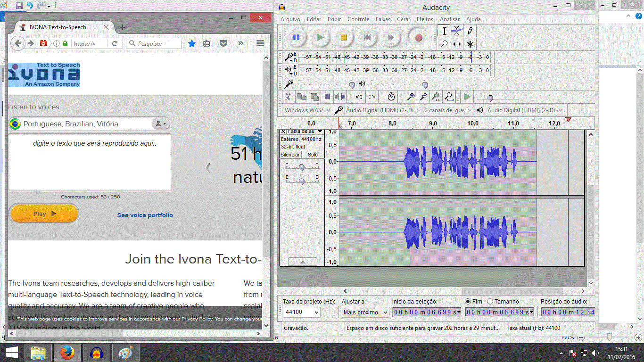Skip to end in Audacity transport
The height and width of the screenshot is (362, 644).
pyautogui.click(x=391, y=37)
